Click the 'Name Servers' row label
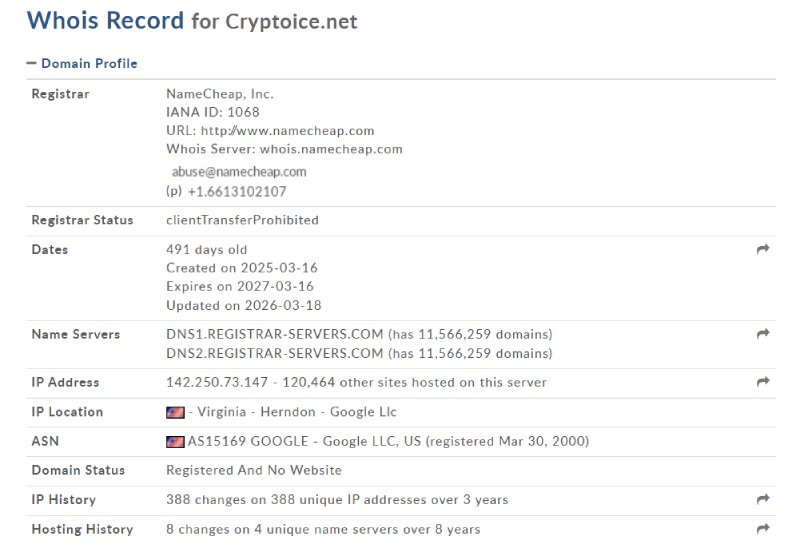The height and width of the screenshot is (548, 800). (x=76, y=334)
